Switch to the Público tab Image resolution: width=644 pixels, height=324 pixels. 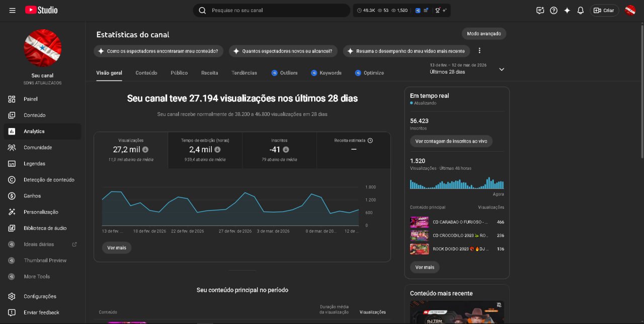coord(179,73)
